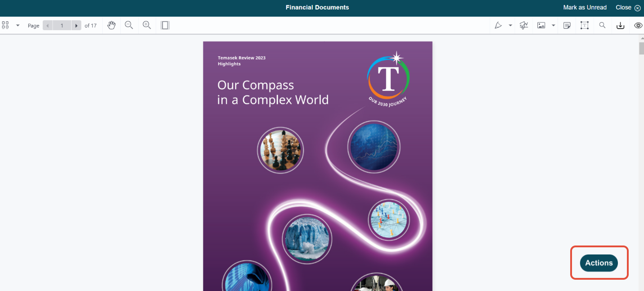This screenshot has height=291, width=644.
Task: Open document search
Action: tap(602, 25)
